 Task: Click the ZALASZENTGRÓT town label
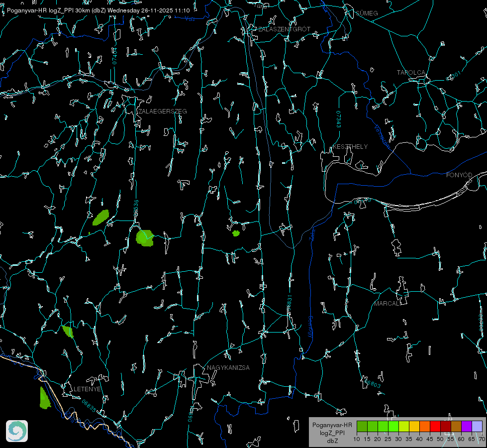tap(284, 29)
